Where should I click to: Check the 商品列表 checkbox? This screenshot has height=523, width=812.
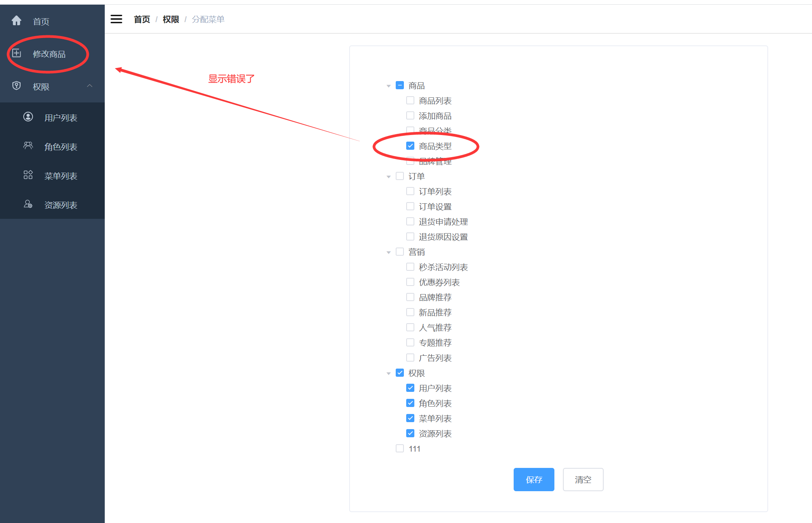click(410, 100)
